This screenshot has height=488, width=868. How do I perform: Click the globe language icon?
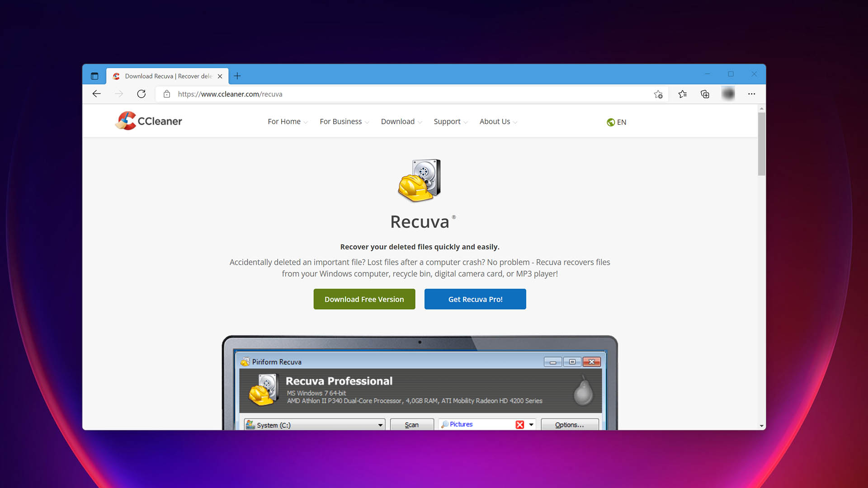point(611,122)
